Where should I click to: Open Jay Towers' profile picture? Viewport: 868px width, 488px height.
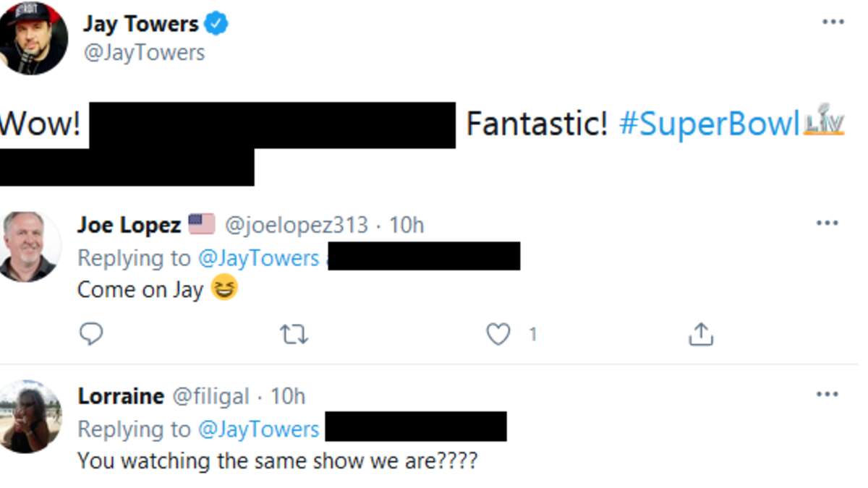tap(33, 38)
